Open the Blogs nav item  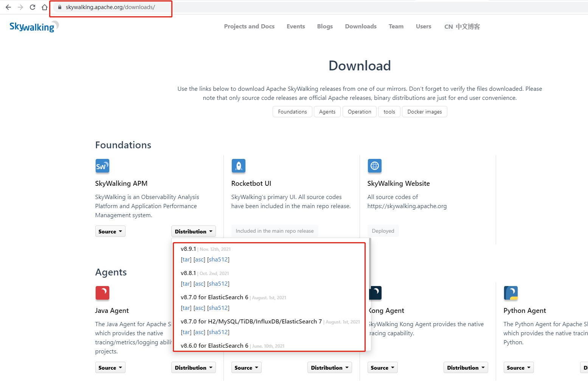(325, 26)
